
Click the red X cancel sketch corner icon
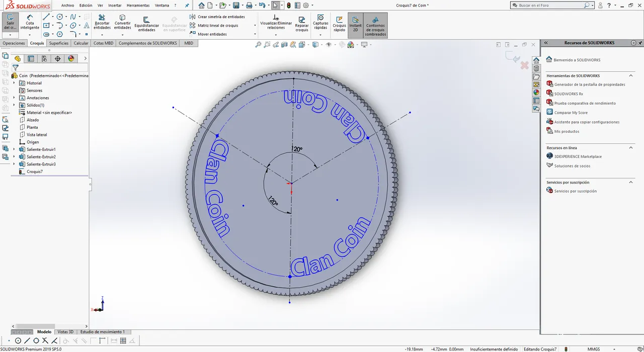point(524,65)
